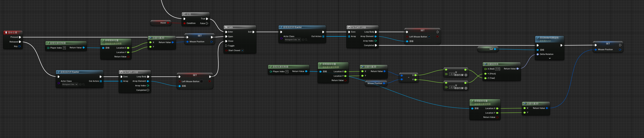Screen dimensions: 644x138
Task: Click the use-selected arrow icon beside top Actor Class
Action: [303, 40]
